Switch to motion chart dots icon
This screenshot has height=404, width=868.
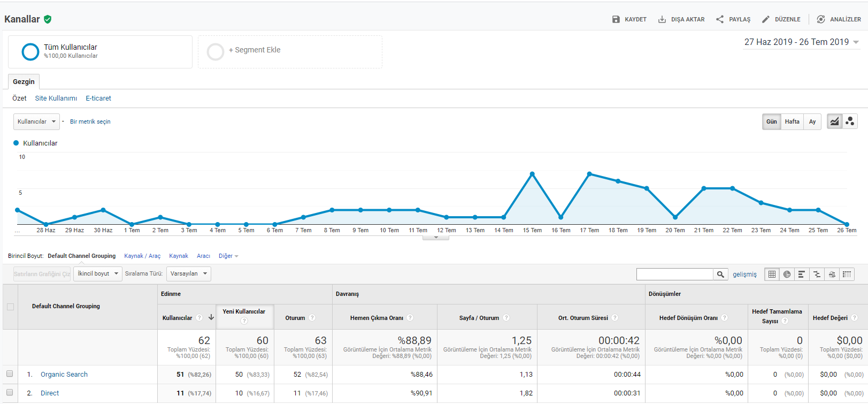[x=850, y=121]
